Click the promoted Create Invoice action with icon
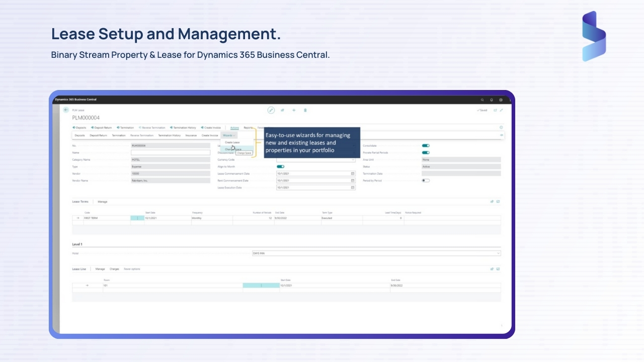The height and width of the screenshot is (362, 644). [211, 128]
